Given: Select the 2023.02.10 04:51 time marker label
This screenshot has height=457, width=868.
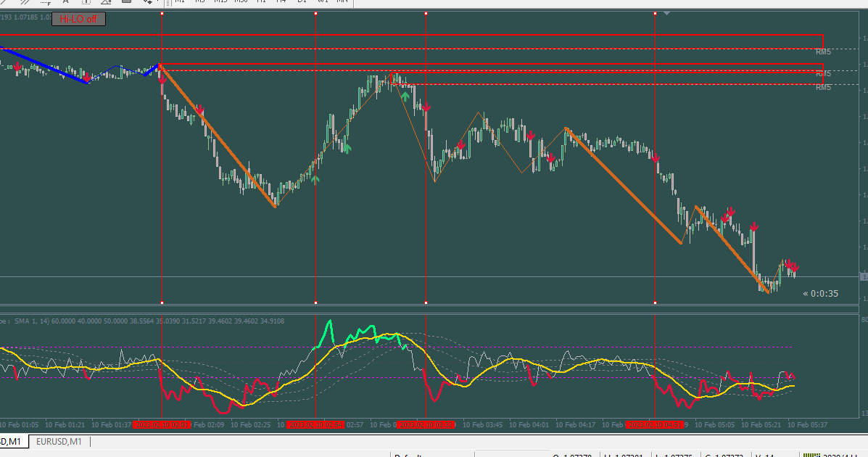Looking at the screenshot, I should tap(655, 425).
